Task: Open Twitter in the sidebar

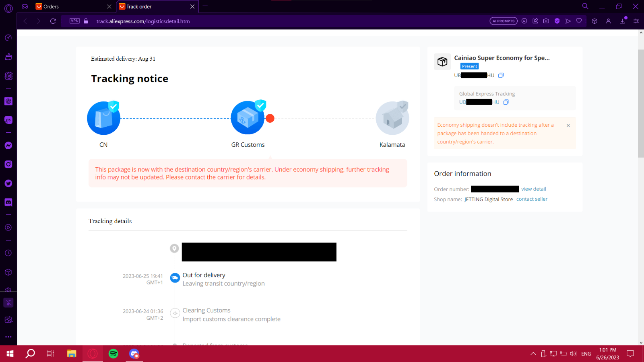Action: tap(8, 183)
